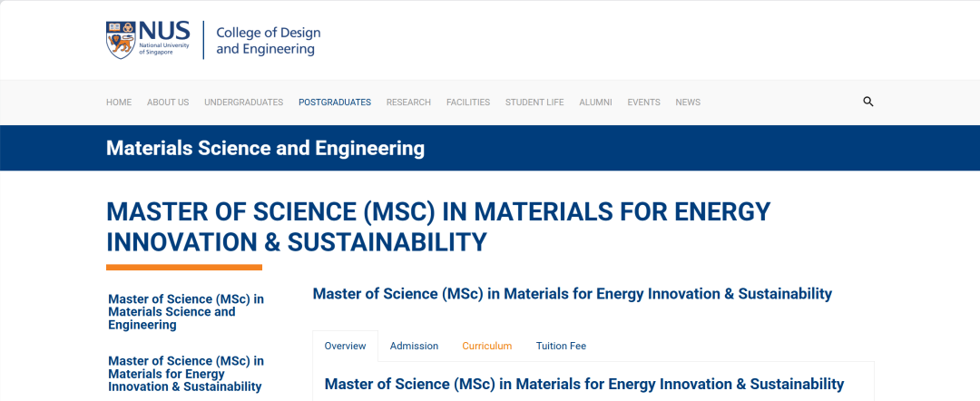
Task: Select Undergraduates in the navigation bar
Action: point(243,103)
